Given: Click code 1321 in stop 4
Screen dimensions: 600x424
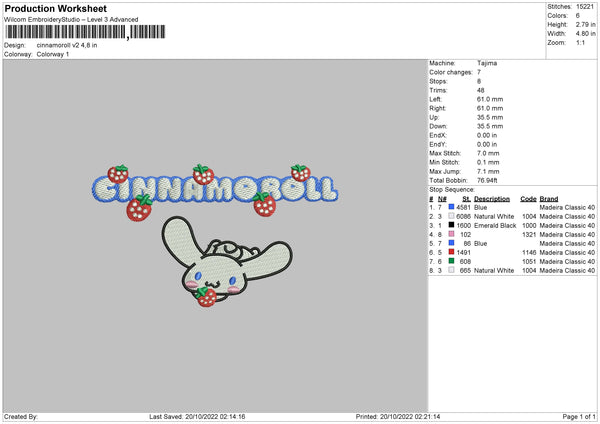Looking at the screenshot, I should coord(529,234).
